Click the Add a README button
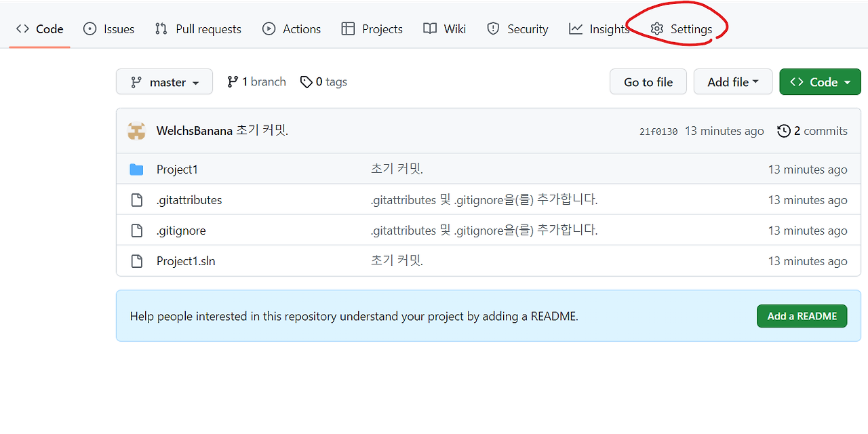The height and width of the screenshot is (434, 868). [802, 316]
